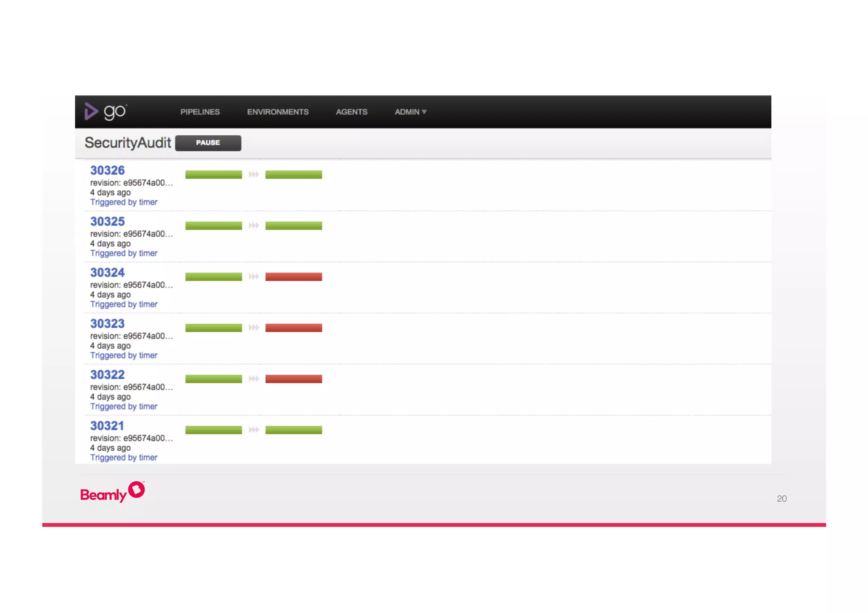Pause the SecurityAudit pipeline

[208, 143]
